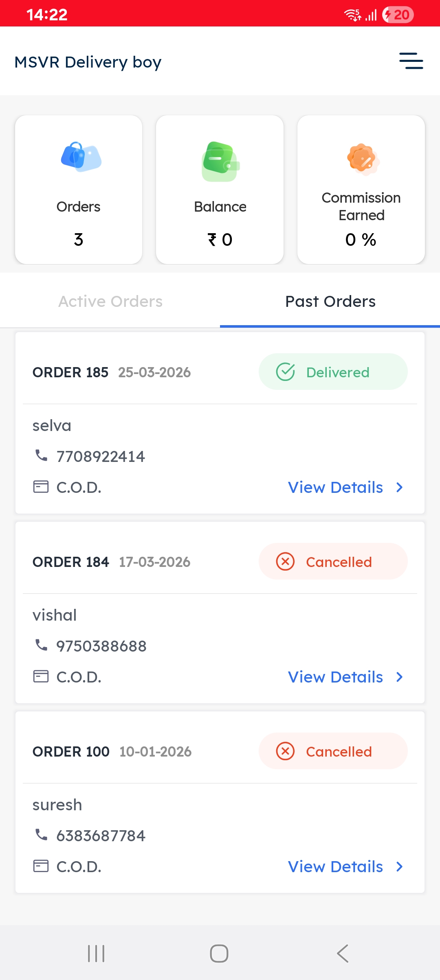Tap the phone icon next to vishal's number
Viewport: 440px width, 980px height.
[x=41, y=646]
